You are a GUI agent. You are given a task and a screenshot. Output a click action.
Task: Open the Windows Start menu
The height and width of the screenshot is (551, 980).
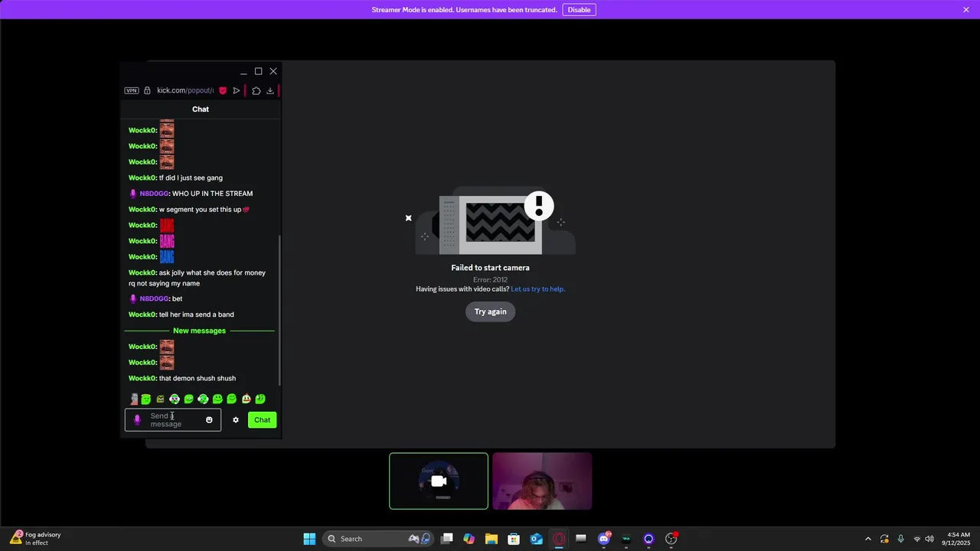pos(309,539)
